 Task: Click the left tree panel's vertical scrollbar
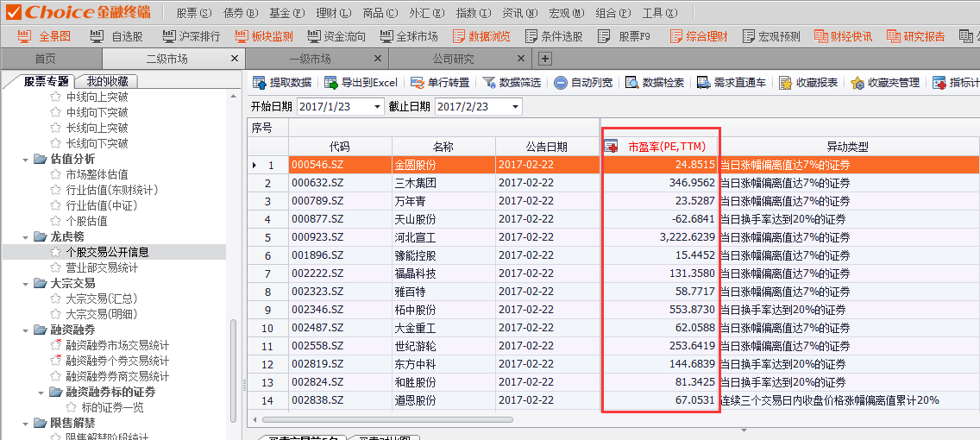tap(234, 371)
